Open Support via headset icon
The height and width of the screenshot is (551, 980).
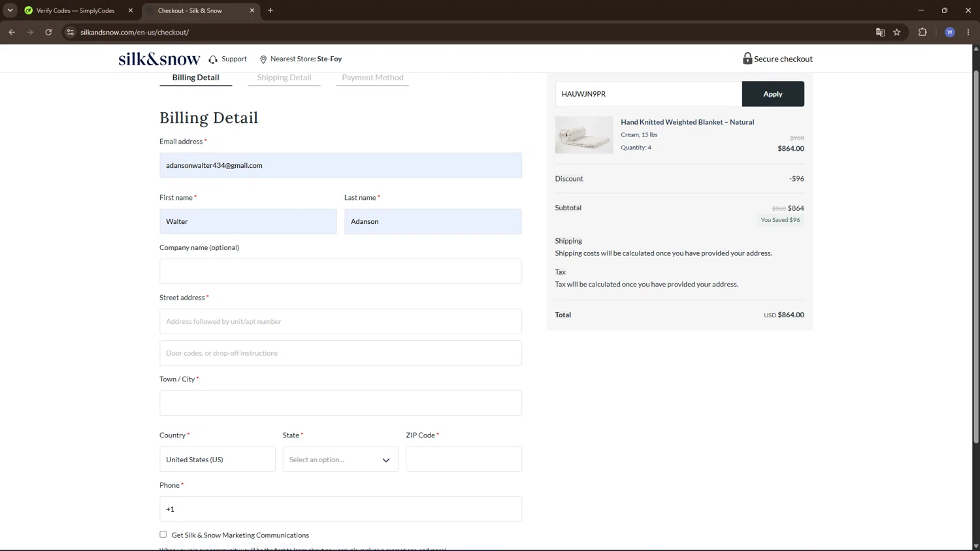click(x=213, y=59)
